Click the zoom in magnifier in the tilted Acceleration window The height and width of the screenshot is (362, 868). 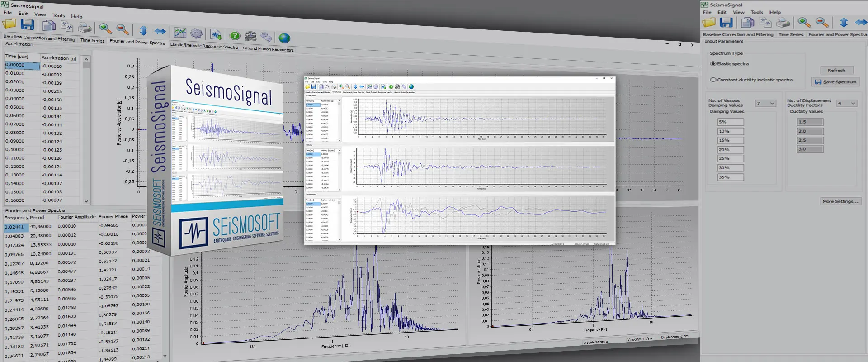pyautogui.click(x=105, y=29)
